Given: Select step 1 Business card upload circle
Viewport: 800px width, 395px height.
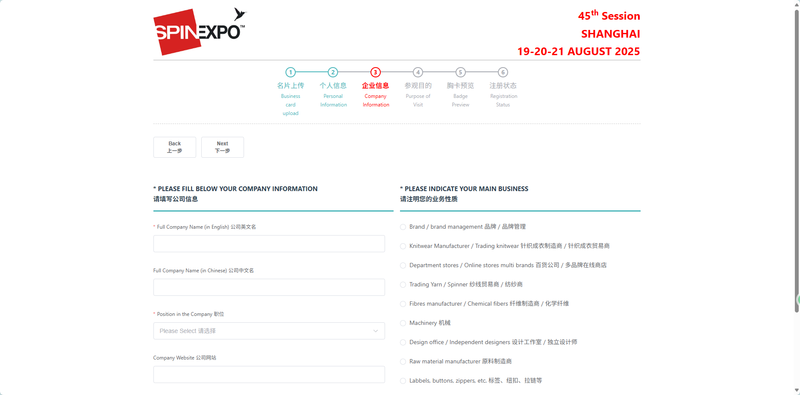Looking at the screenshot, I should tap(290, 72).
